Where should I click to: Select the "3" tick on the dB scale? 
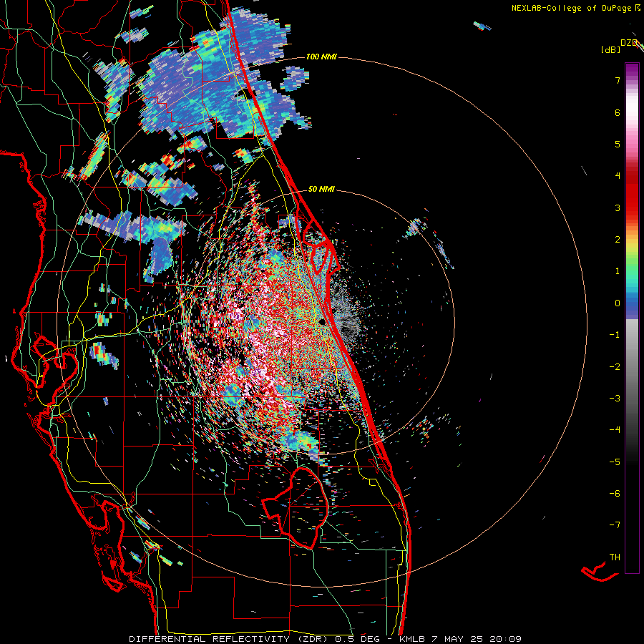tap(618, 208)
